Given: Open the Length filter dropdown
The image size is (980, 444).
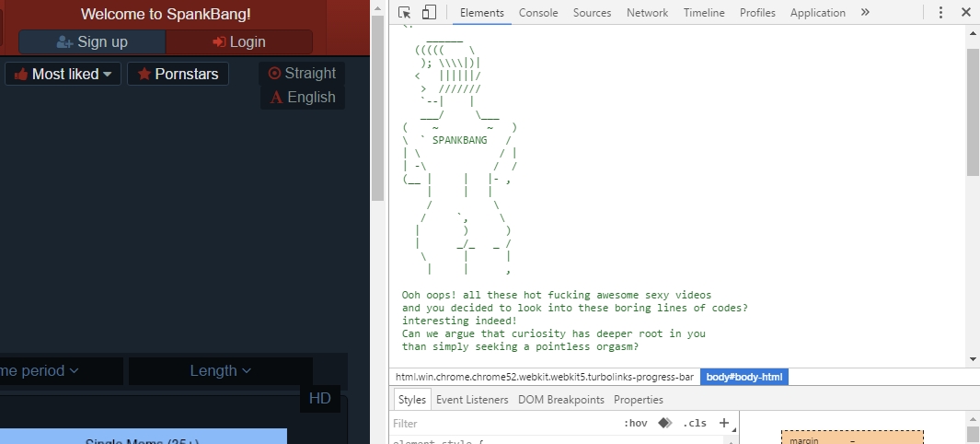Looking at the screenshot, I should [x=221, y=371].
